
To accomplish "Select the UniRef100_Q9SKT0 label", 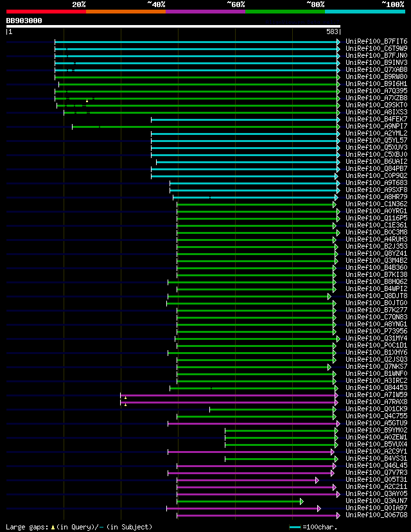I will [x=376, y=105].
